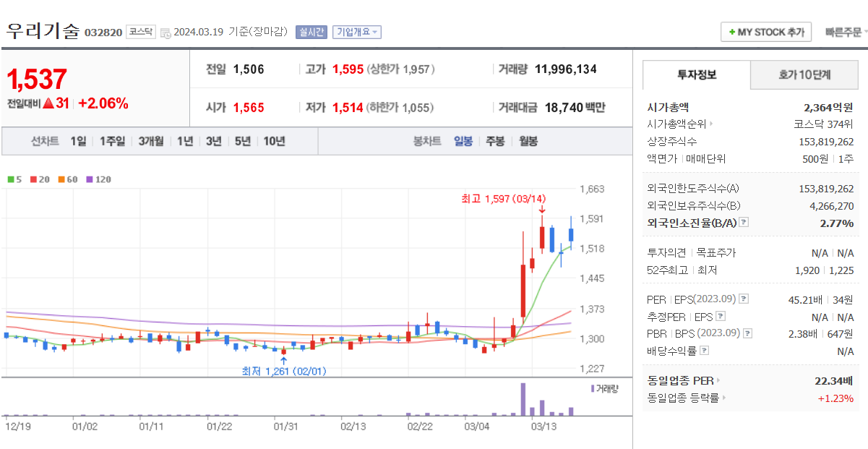
Task: Click the 거래대금 value 18,740 백만
Action: point(575,108)
